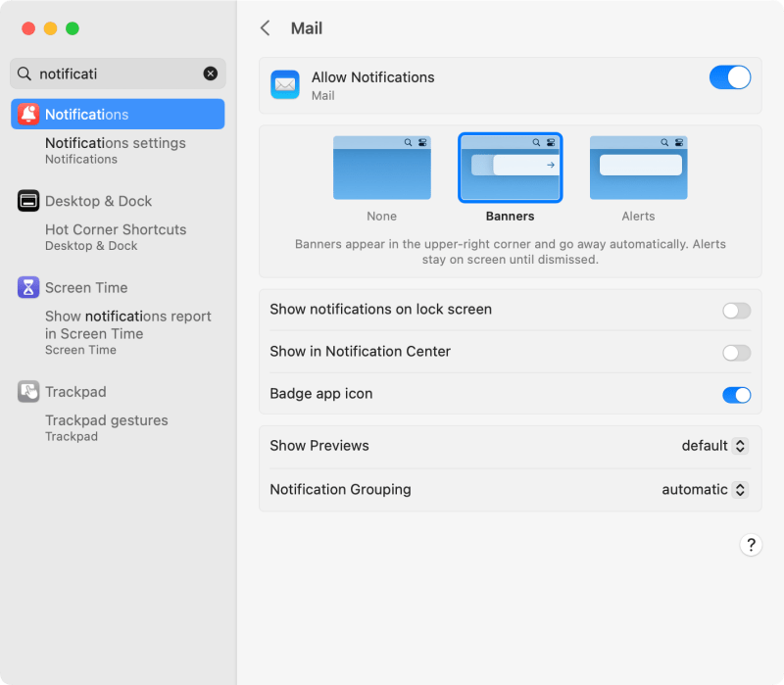Open help via the question mark icon
This screenshot has height=685, width=784.
click(x=751, y=545)
